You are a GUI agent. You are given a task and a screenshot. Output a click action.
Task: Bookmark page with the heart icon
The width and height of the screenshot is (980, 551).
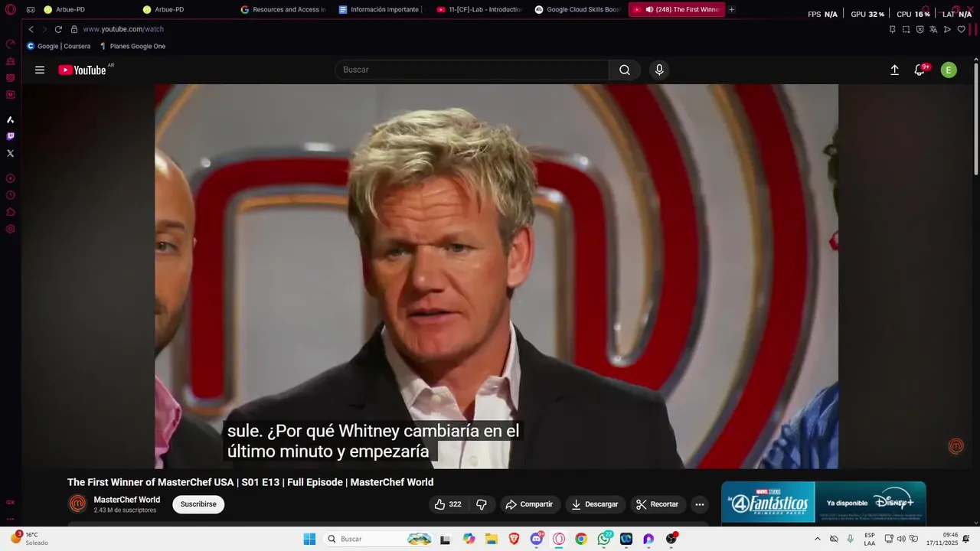pos(961,29)
